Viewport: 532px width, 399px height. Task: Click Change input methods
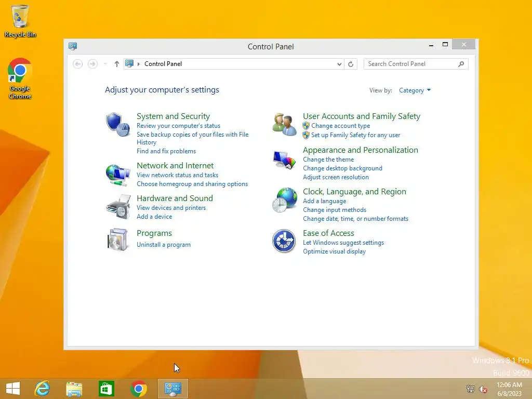[335, 210]
